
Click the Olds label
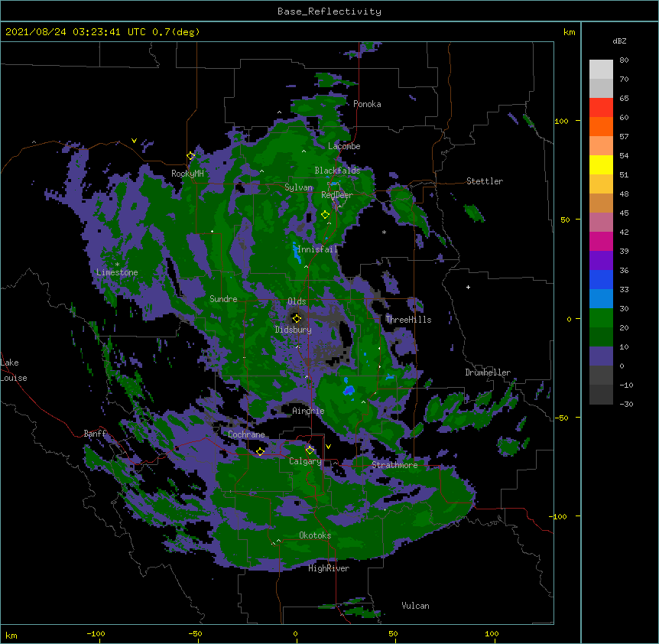297,301
